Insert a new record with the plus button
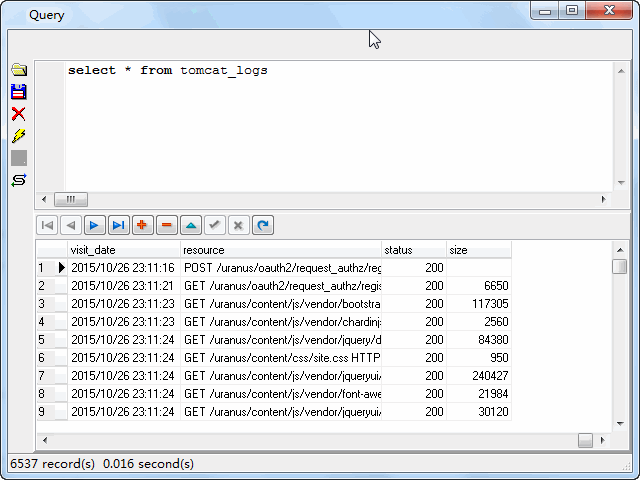Image resolution: width=640 pixels, height=480 pixels. pos(142,225)
